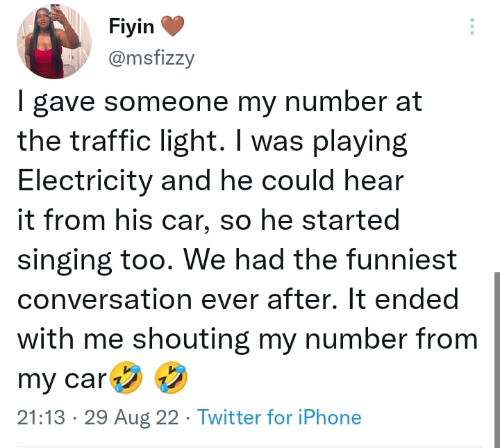Click the second rolling-laughing emoji

coord(172,379)
